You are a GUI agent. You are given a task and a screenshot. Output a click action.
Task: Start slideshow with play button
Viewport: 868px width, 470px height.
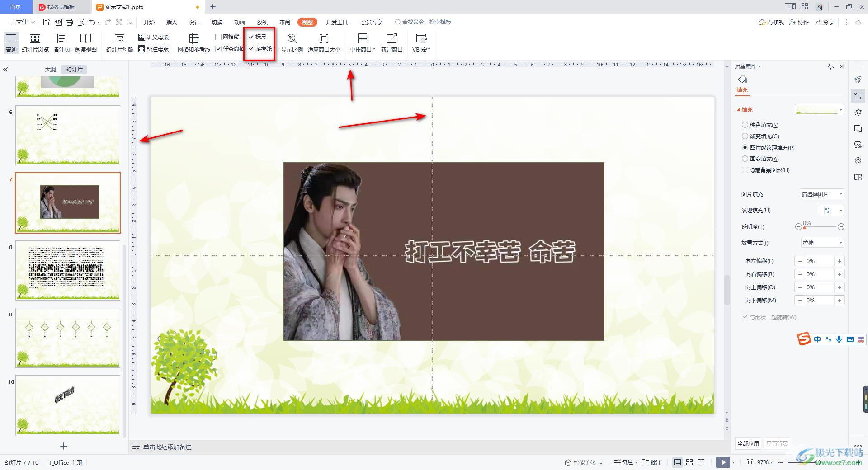tap(723, 462)
